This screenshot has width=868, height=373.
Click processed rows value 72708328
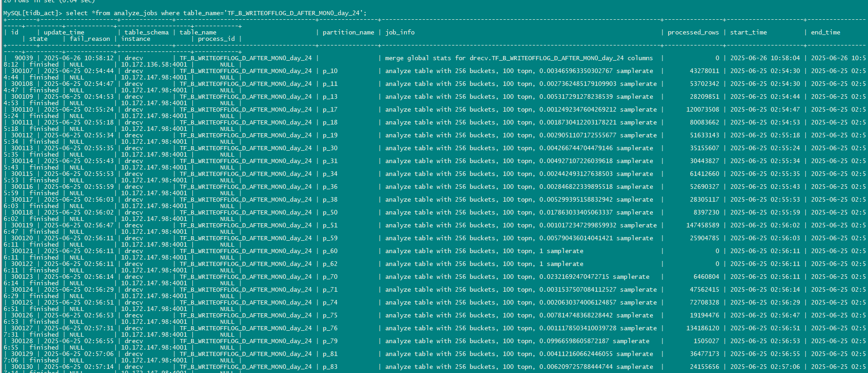pyautogui.click(x=704, y=302)
